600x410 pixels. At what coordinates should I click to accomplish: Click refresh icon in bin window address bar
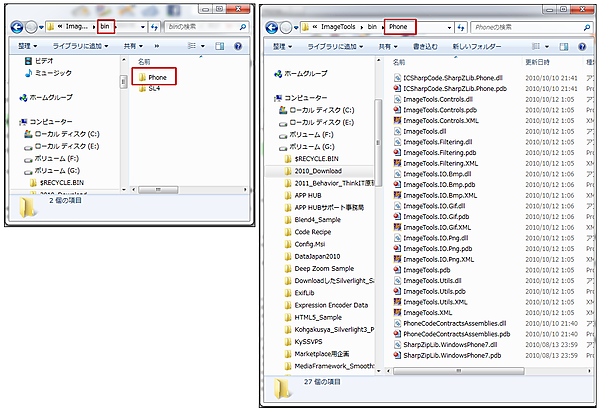[x=154, y=27]
